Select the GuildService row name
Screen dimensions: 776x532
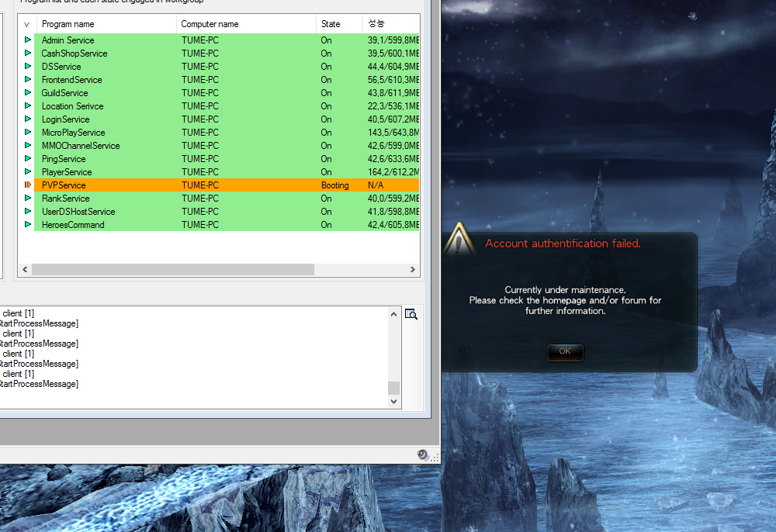coord(65,93)
